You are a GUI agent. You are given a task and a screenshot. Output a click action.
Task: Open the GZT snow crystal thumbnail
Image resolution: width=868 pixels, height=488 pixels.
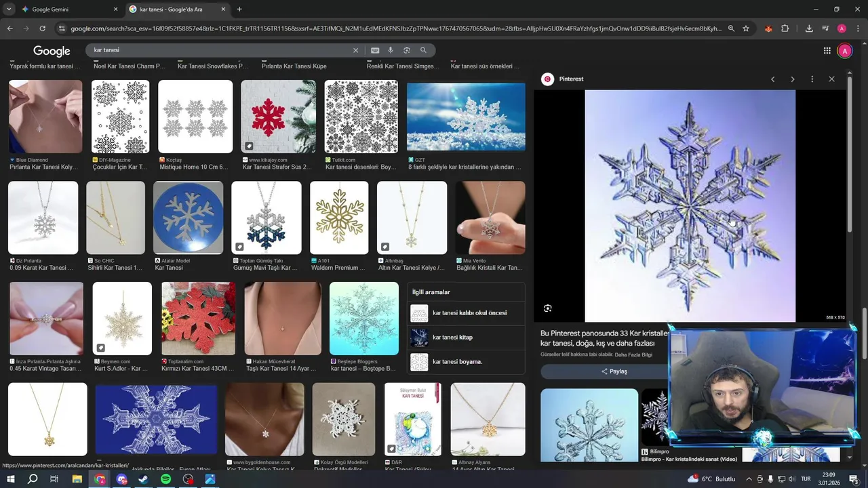[466, 117]
